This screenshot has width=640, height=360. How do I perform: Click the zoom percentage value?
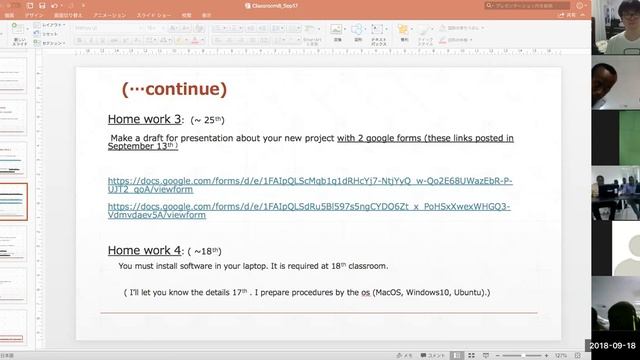coord(561,356)
